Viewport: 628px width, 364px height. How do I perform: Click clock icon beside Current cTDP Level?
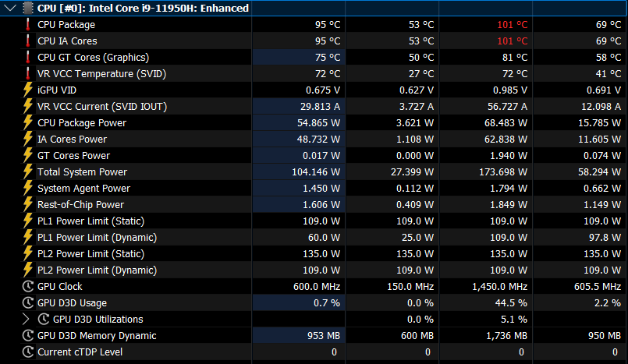pyautogui.click(x=27, y=352)
